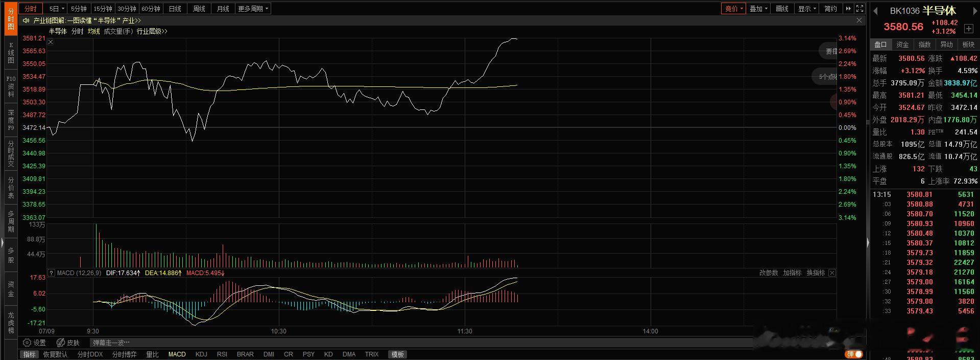Go to previous sector with left arrow
This screenshot has width=980, height=360.
click(x=876, y=11)
